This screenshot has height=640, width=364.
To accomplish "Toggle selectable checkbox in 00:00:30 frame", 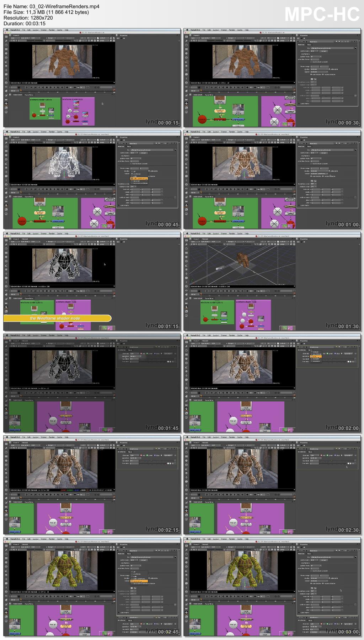I will pos(330,69).
